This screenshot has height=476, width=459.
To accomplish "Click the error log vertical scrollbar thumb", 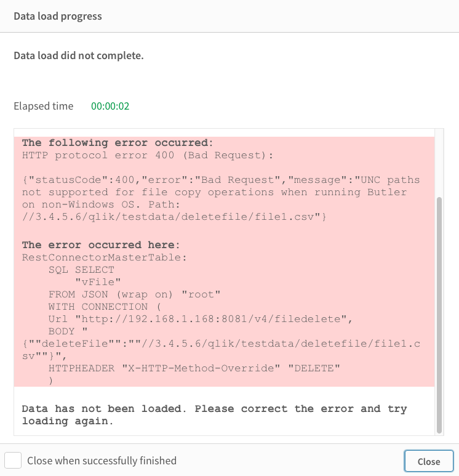I will pos(439,314).
